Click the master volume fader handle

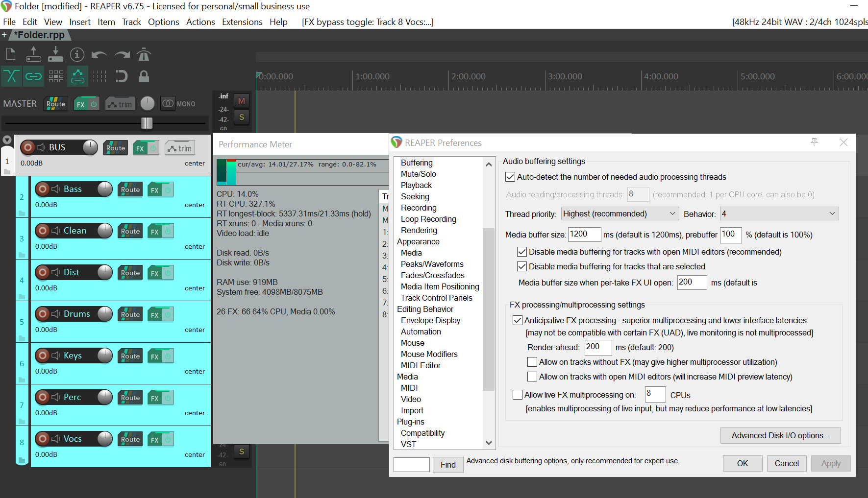tap(147, 123)
